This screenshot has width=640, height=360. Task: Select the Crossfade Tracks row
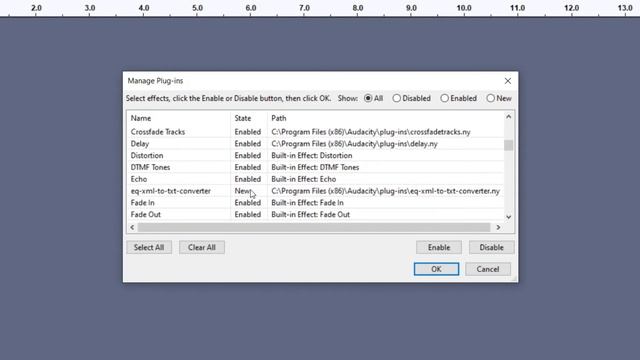pos(316,132)
